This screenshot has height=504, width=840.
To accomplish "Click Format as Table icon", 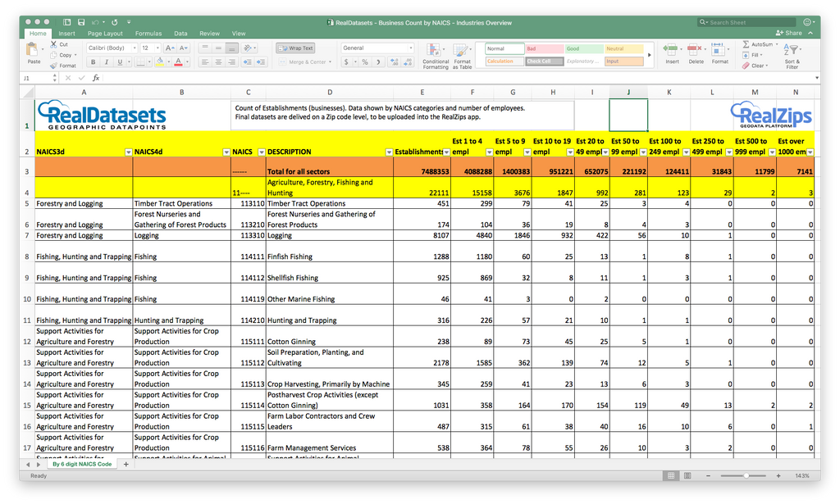I will pos(461,50).
